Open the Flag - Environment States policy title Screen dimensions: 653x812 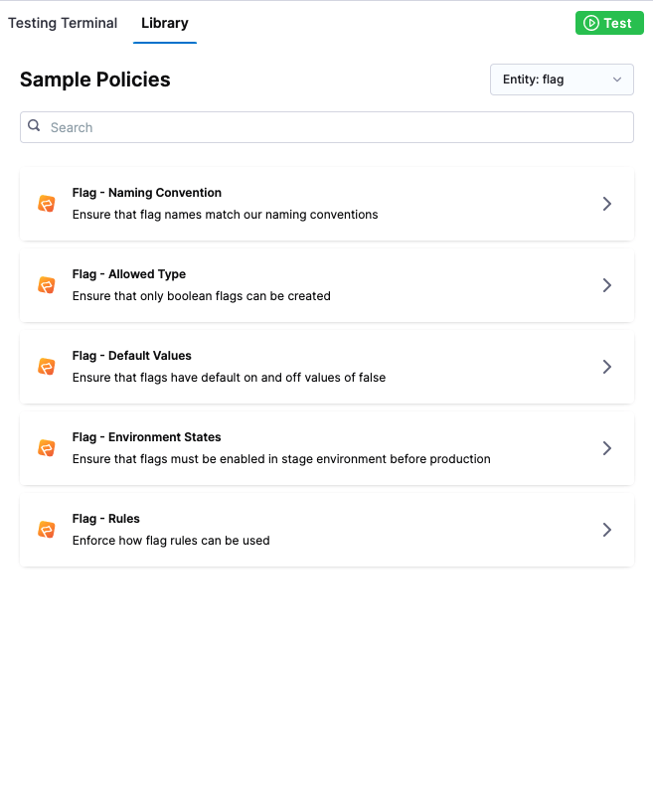pyautogui.click(x=147, y=437)
